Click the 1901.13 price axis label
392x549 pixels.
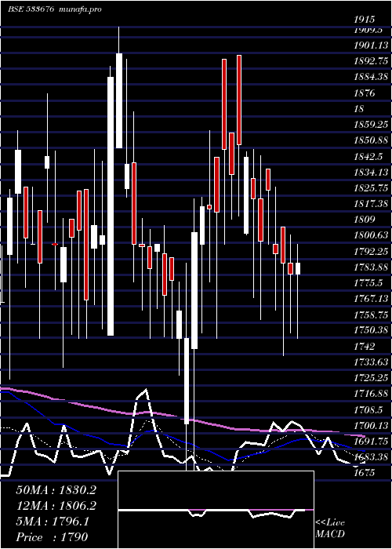(x=371, y=45)
